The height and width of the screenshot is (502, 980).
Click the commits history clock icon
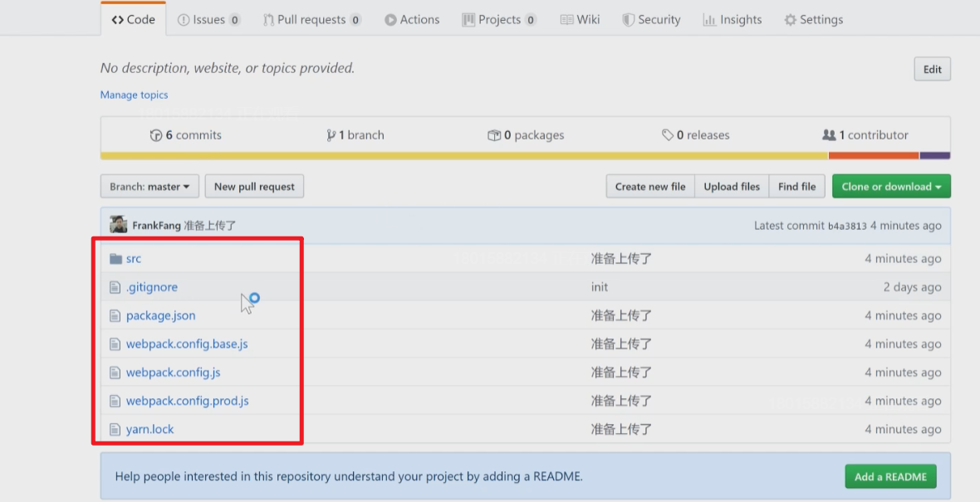tap(156, 135)
